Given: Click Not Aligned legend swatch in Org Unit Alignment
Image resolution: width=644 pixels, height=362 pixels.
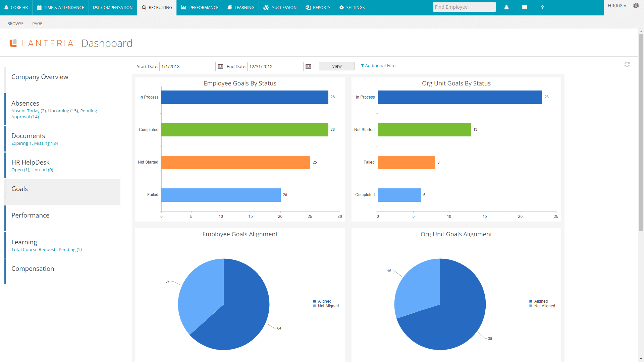Looking at the screenshot, I should (x=531, y=306).
